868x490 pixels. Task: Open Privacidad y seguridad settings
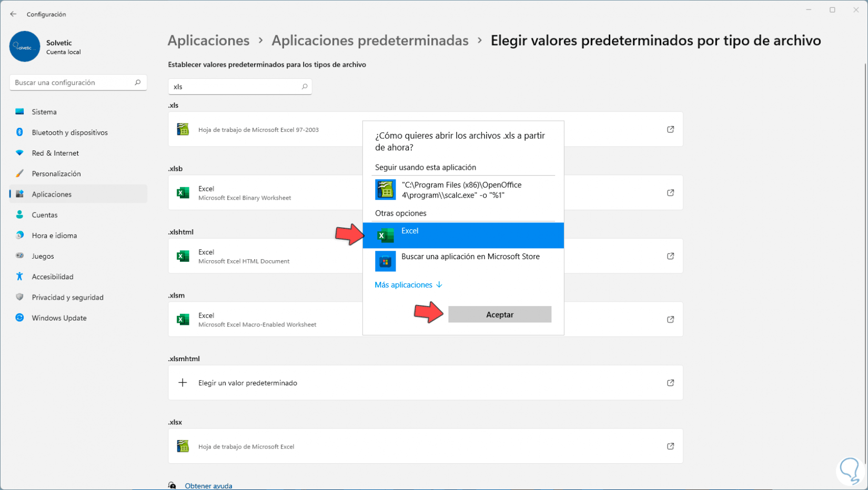tap(78, 297)
